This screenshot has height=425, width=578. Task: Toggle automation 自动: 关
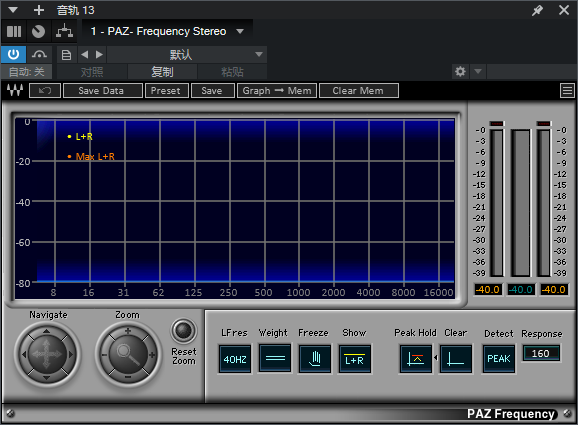click(x=27, y=72)
